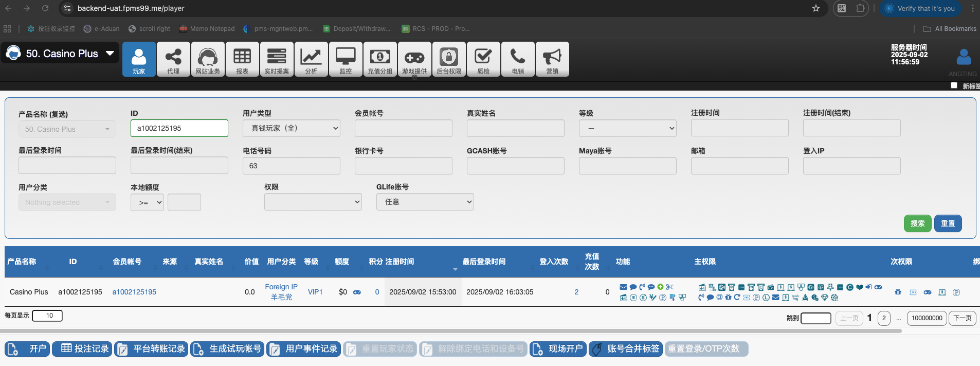
Task: Open the 玩家 player module icon
Action: click(139, 59)
